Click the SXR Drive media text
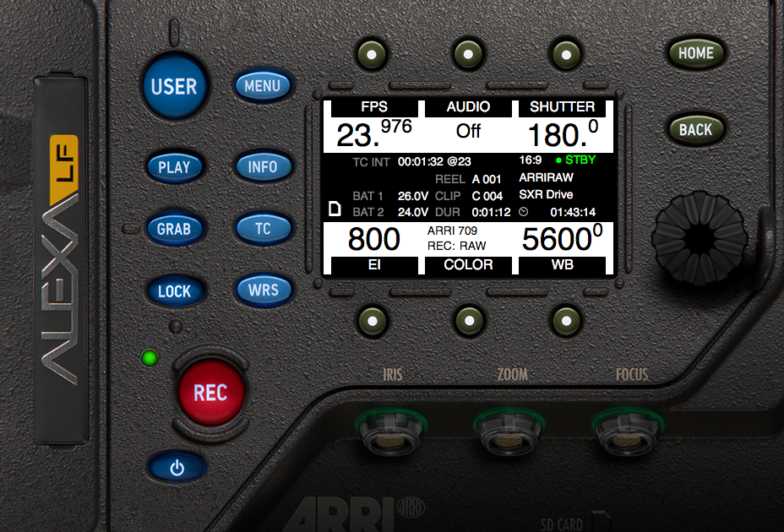The image size is (784, 532). click(546, 194)
